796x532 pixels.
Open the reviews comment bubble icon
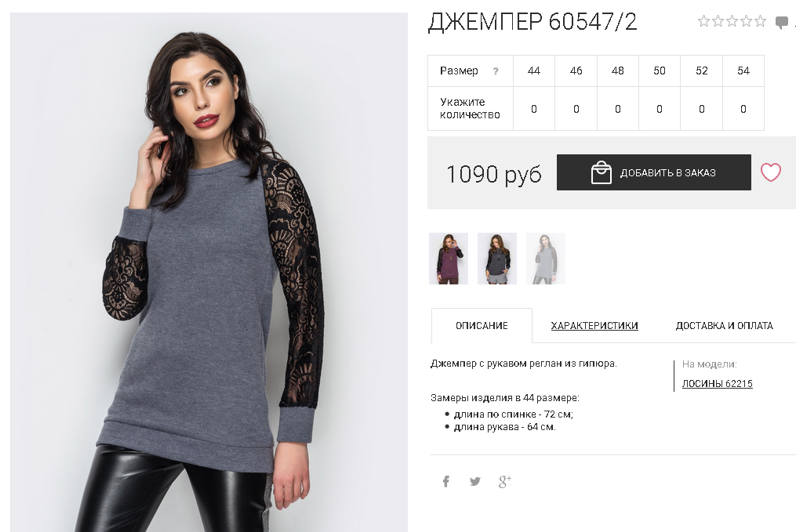point(781,22)
